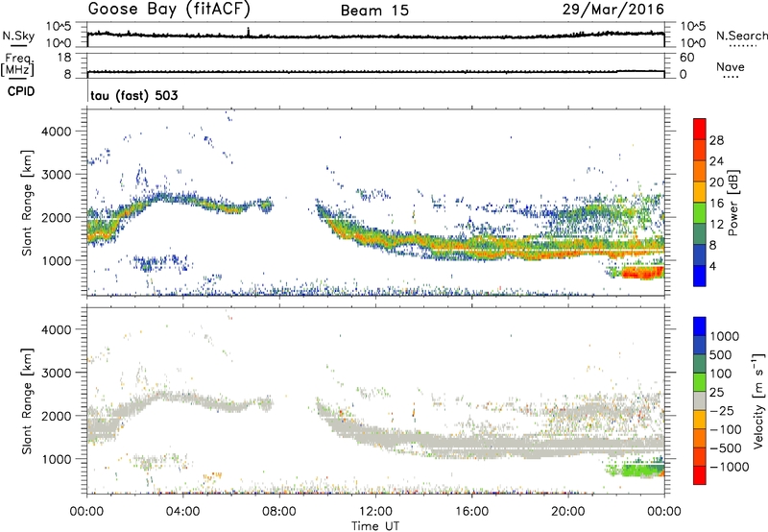Click the -500 tick on velocity colorbar
Screen dimensions: 768x532
pos(725,447)
